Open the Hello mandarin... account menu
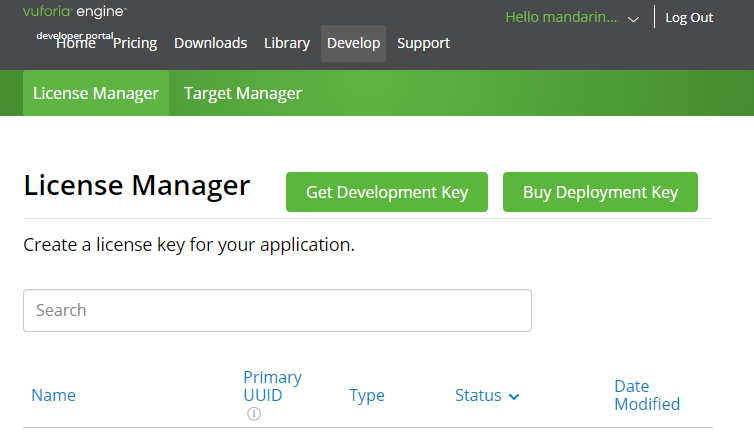The width and height of the screenshot is (754, 445). [x=561, y=17]
